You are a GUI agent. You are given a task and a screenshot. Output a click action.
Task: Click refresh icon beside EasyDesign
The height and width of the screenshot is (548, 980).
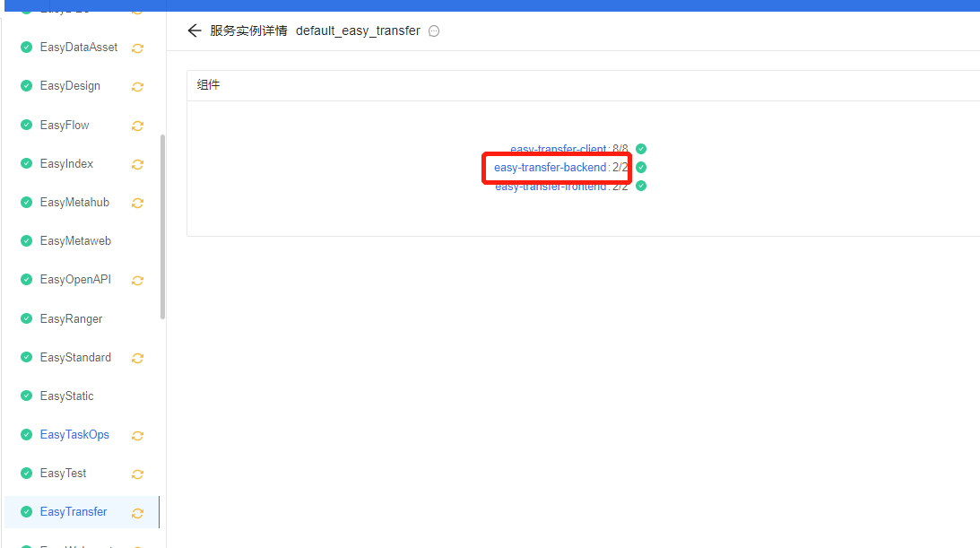pyautogui.click(x=137, y=87)
